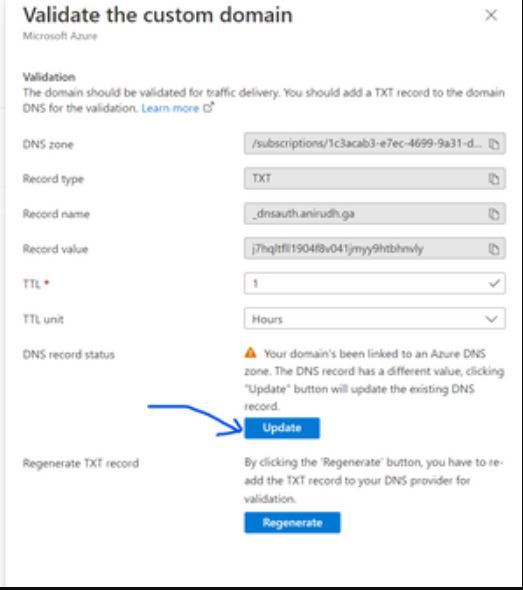Click the TTL field validation checkmark
This screenshot has width=523, height=590.
coord(494,283)
